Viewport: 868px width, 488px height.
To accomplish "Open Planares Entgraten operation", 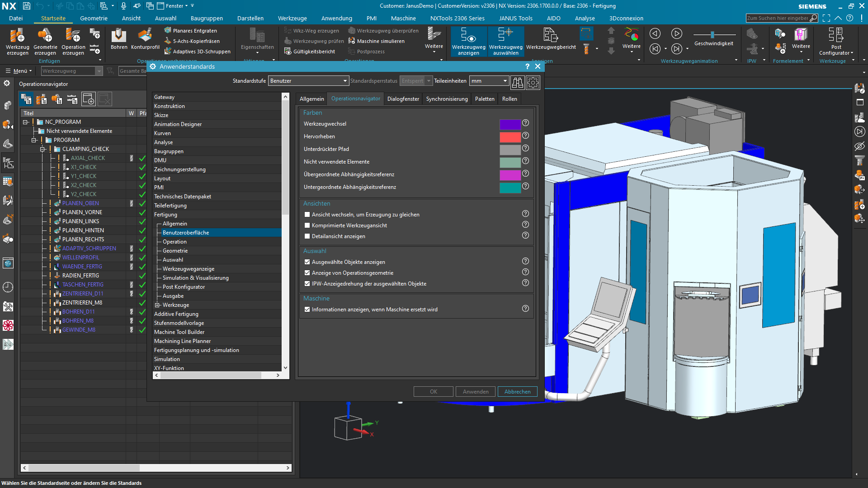I will [190, 31].
